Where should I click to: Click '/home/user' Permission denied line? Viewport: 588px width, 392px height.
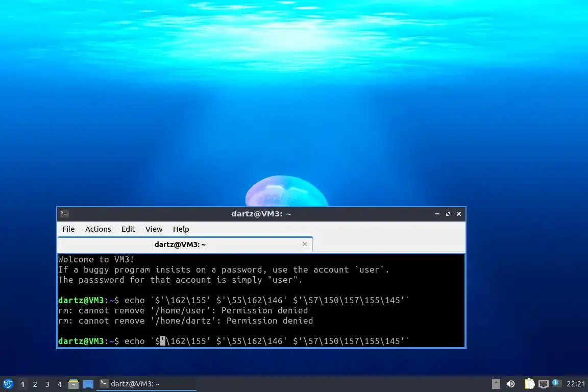coord(183,311)
